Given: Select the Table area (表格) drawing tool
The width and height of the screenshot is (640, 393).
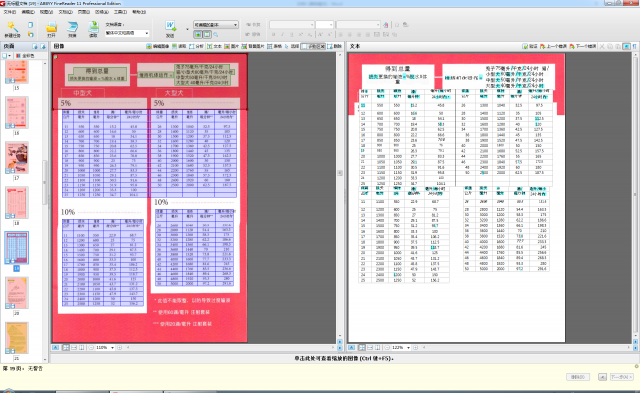Looking at the screenshot, I should (x=274, y=46).
